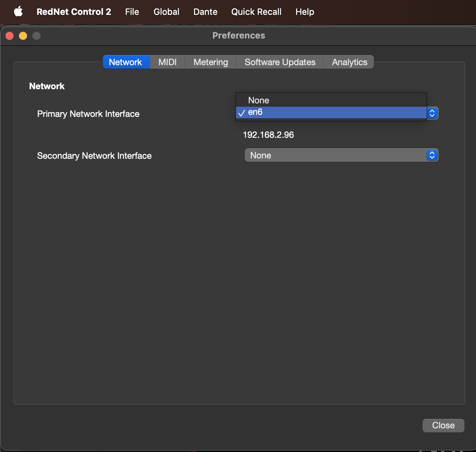Open the Quick Recall menu

coord(256,12)
